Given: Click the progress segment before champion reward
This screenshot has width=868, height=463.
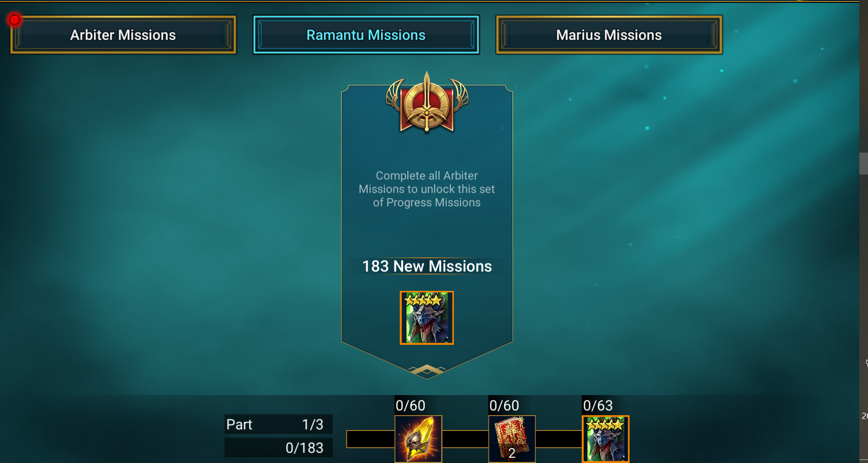Looking at the screenshot, I should point(559,439).
